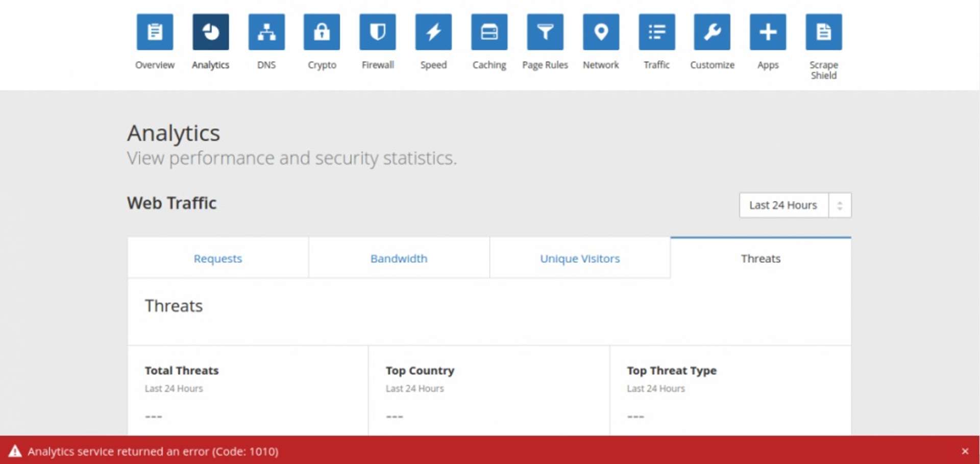Open the Apps section
980x464 pixels.
[x=768, y=32]
